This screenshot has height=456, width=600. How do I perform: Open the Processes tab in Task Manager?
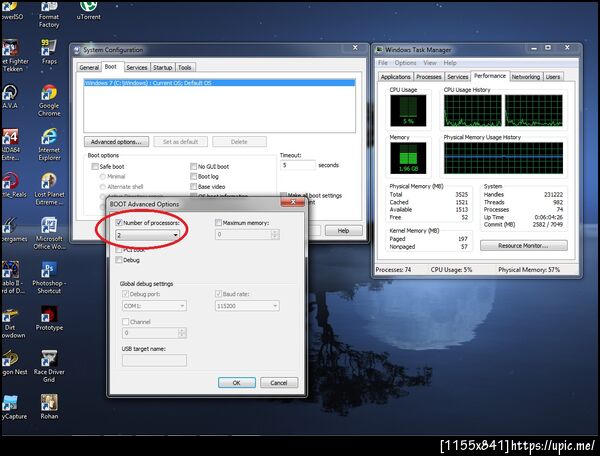coord(429,77)
